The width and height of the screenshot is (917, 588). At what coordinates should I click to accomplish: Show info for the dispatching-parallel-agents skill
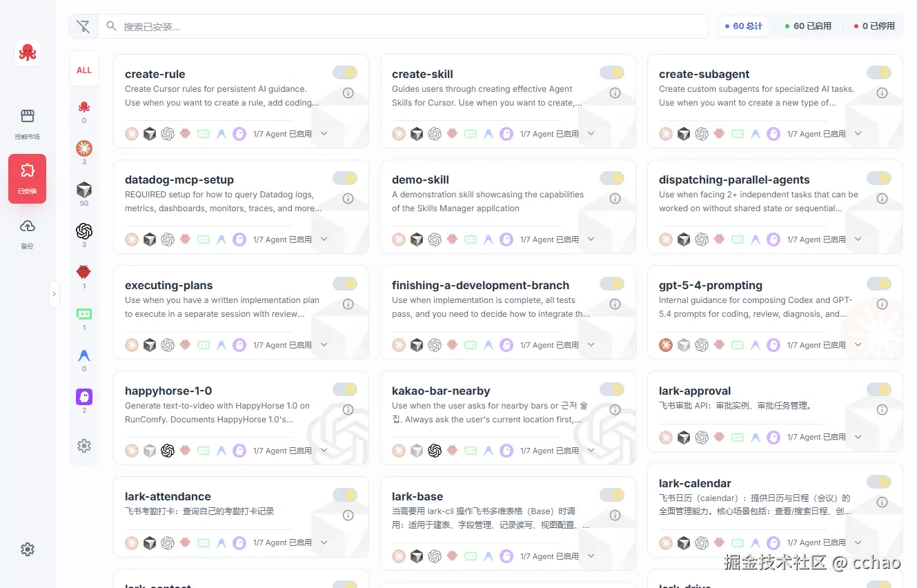pyautogui.click(x=882, y=198)
